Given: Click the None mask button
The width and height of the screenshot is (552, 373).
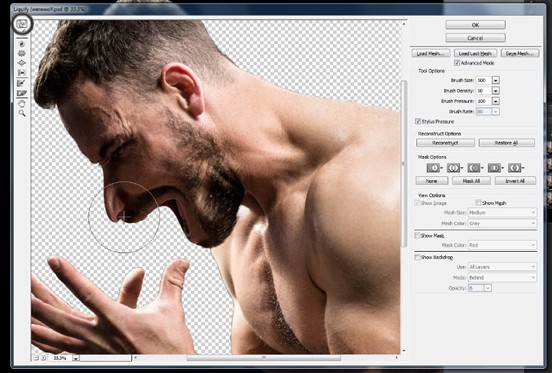Looking at the screenshot, I should [x=432, y=181].
